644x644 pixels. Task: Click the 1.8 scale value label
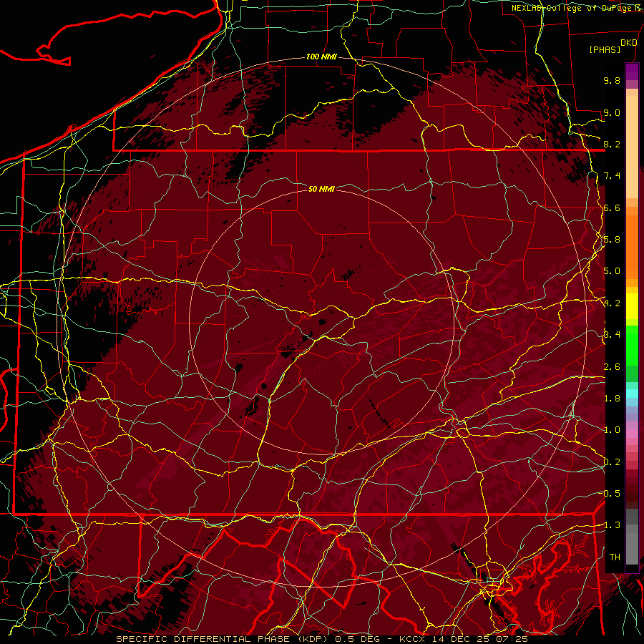click(x=612, y=398)
